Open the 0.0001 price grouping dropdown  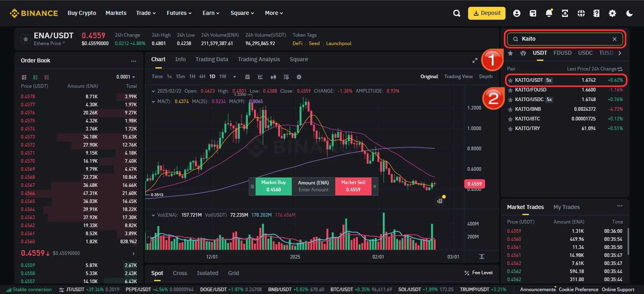tap(126, 77)
